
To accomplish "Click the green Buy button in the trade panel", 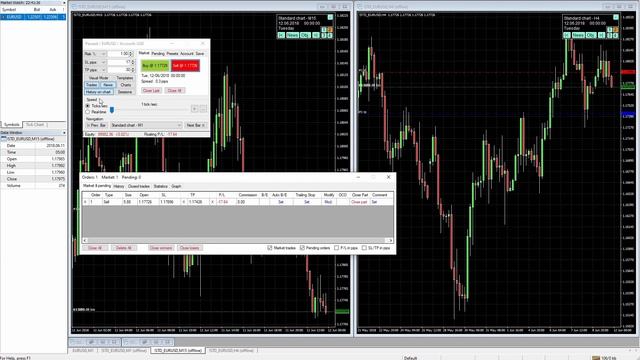I will pos(155,66).
